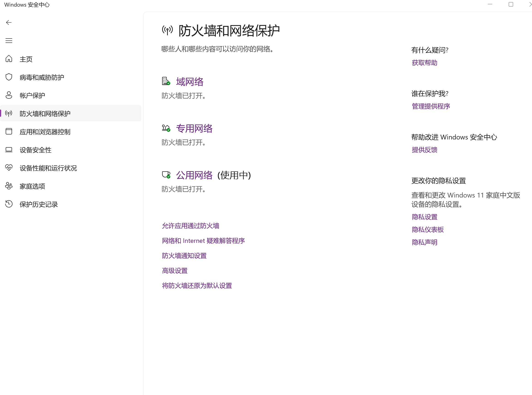Click the browser window icon for 应用和浏览器控制
Viewport: 532px width, 395px height.
point(9,132)
